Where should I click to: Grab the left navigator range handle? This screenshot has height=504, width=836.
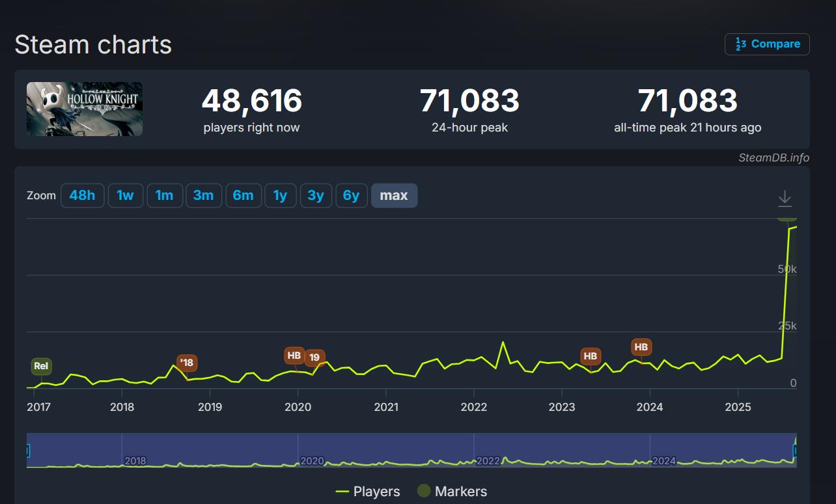pos(27,451)
